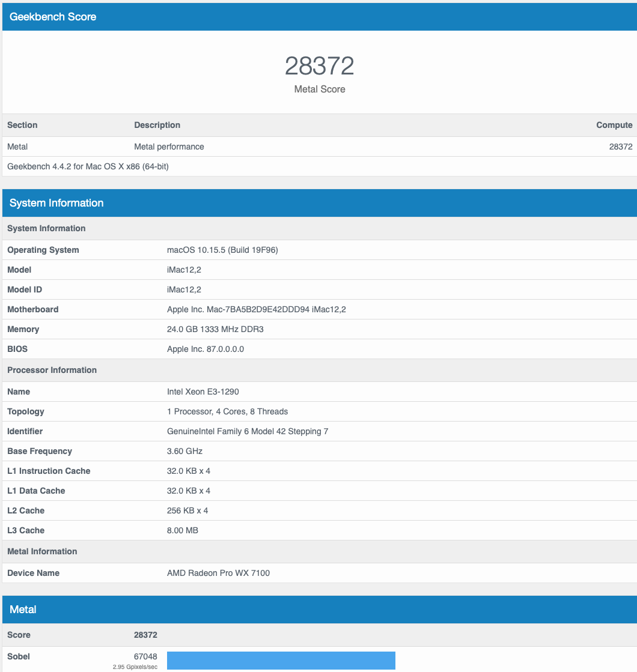637x672 pixels.
Task: Click the 'Operating System' row label
Action: click(43, 250)
